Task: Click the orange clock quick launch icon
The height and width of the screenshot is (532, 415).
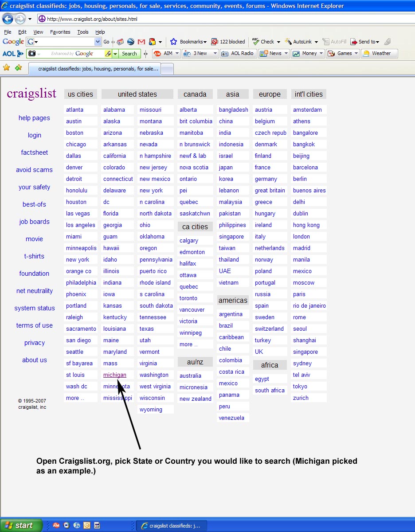Action: click(87, 525)
